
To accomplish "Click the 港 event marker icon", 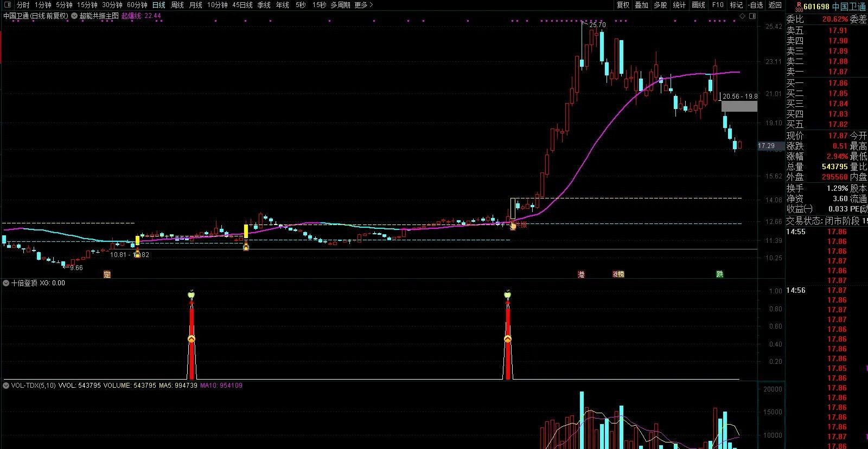I will [582, 274].
